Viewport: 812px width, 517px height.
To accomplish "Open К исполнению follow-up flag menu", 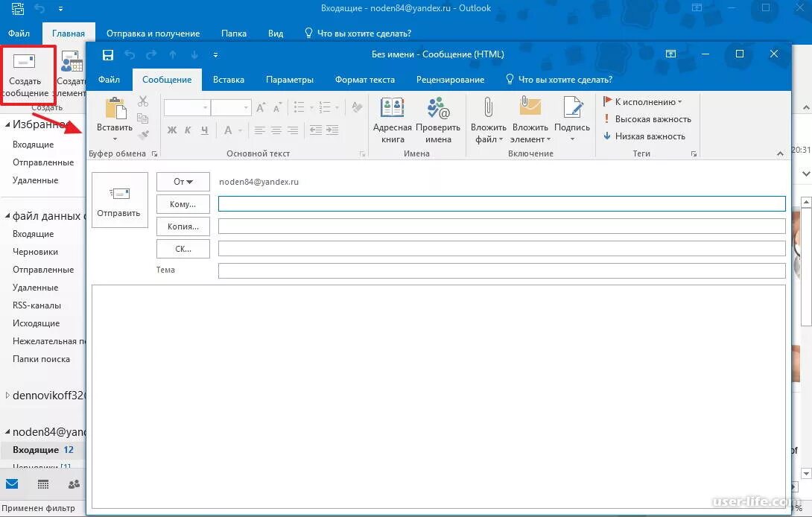I will pyautogui.click(x=643, y=102).
